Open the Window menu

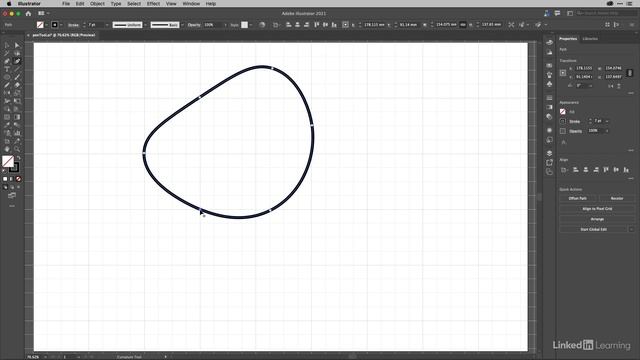coord(191,4)
